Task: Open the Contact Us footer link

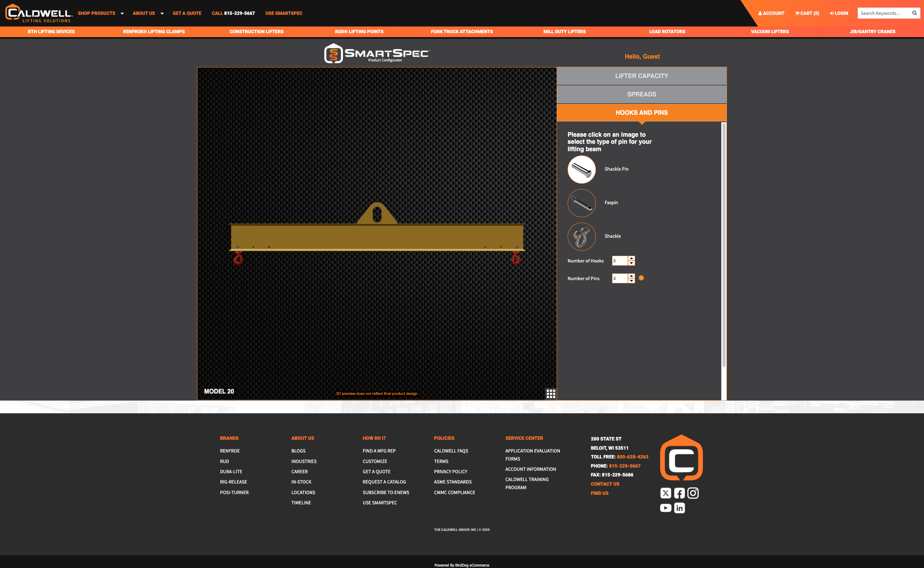Action: coord(605,484)
